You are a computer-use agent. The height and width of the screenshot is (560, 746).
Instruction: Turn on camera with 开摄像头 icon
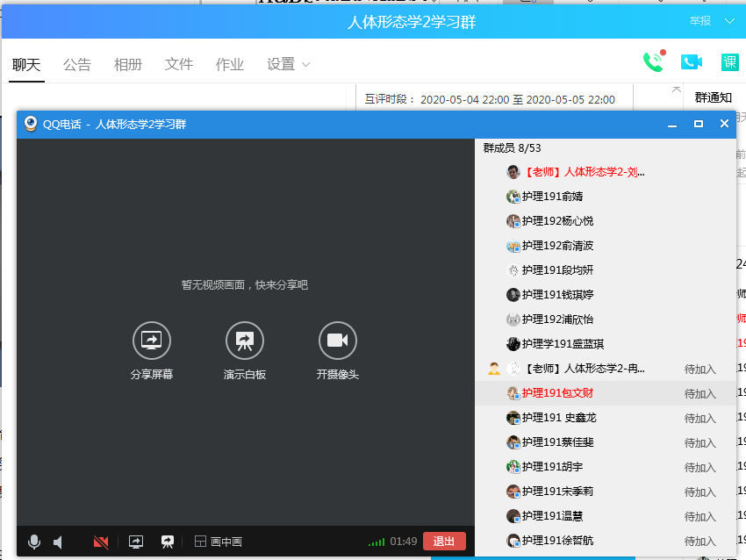point(337,340)
